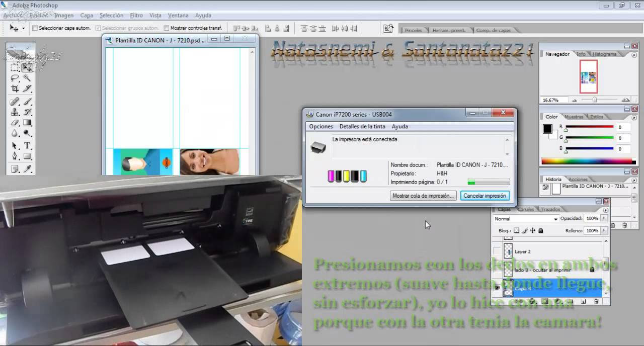Viewport: 644px width, 346px height.
Task: Enable Seleccionar capa autom. checkbox
Action: pos(35,29)
